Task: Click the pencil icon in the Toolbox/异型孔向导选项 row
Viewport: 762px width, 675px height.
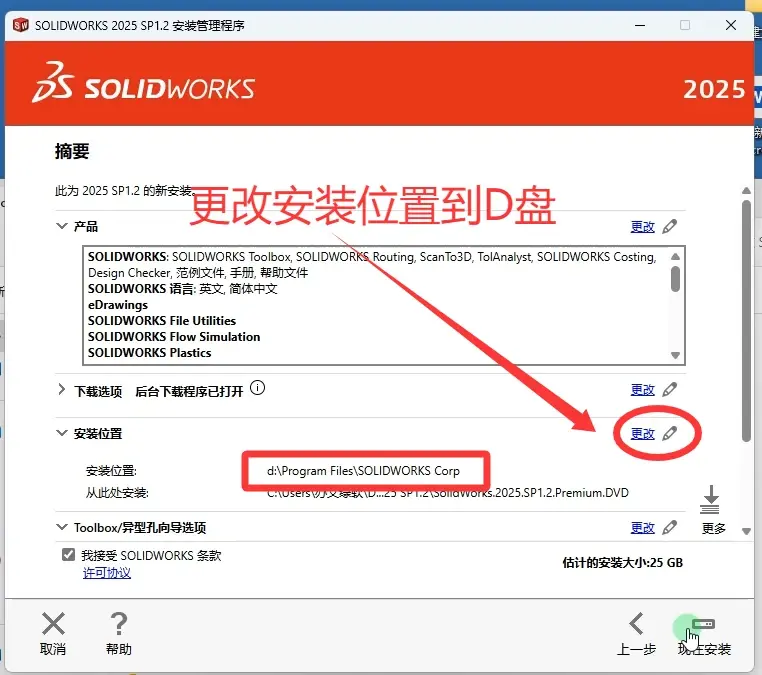Action: point(670,527)
